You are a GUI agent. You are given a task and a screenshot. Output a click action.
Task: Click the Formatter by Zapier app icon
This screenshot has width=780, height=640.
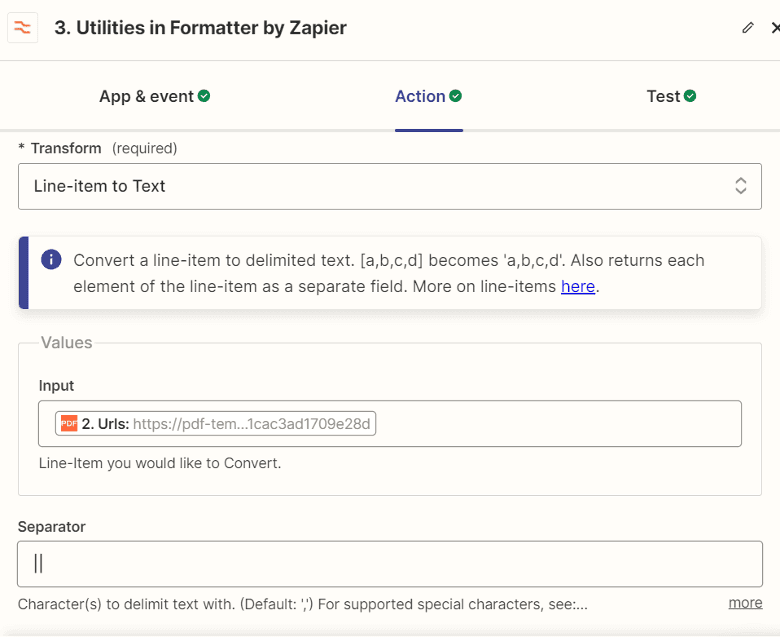[22, 27]
